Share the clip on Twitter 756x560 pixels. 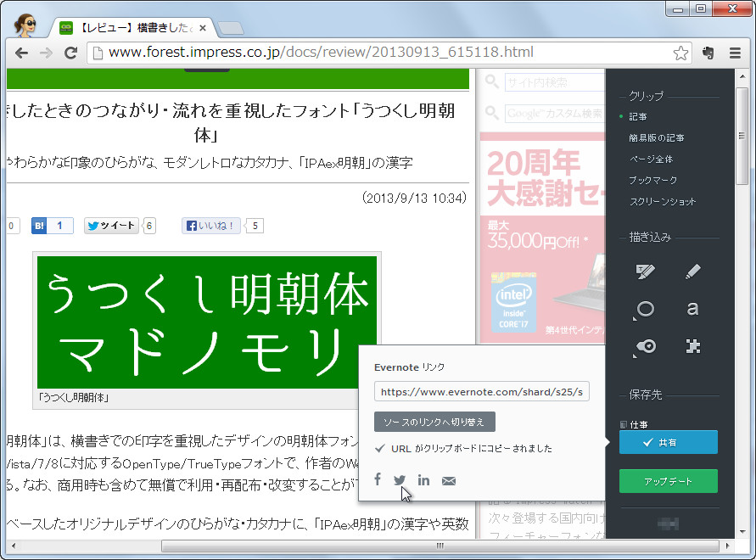[400, 480]
